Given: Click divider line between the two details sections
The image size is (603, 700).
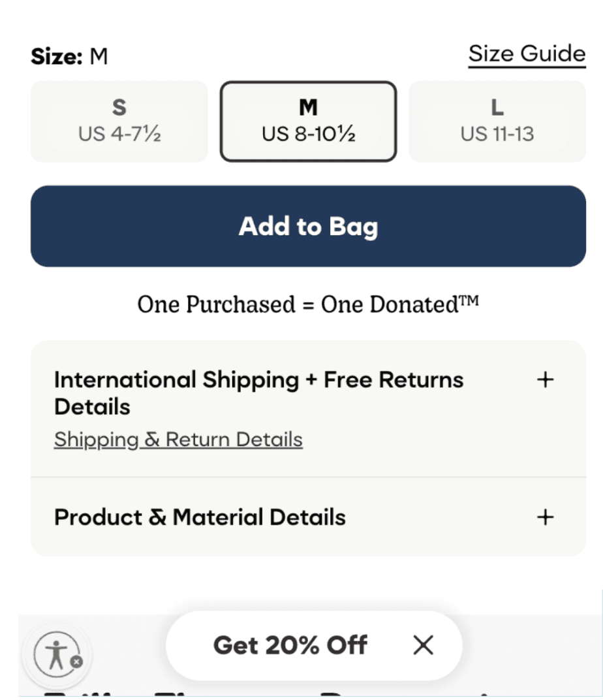Looking at the screenshot, I should pyautogui.click(x=308, y=477).
